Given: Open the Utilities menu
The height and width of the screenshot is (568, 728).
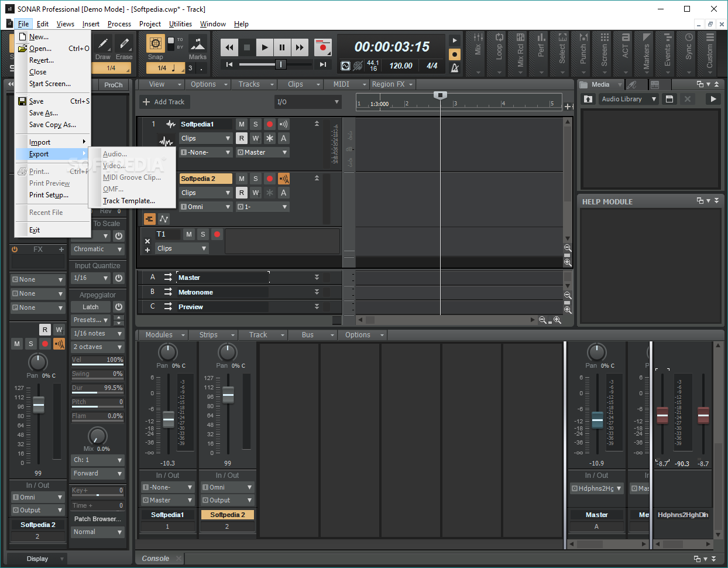Looking at the screenshot, I should coord(180,24).
